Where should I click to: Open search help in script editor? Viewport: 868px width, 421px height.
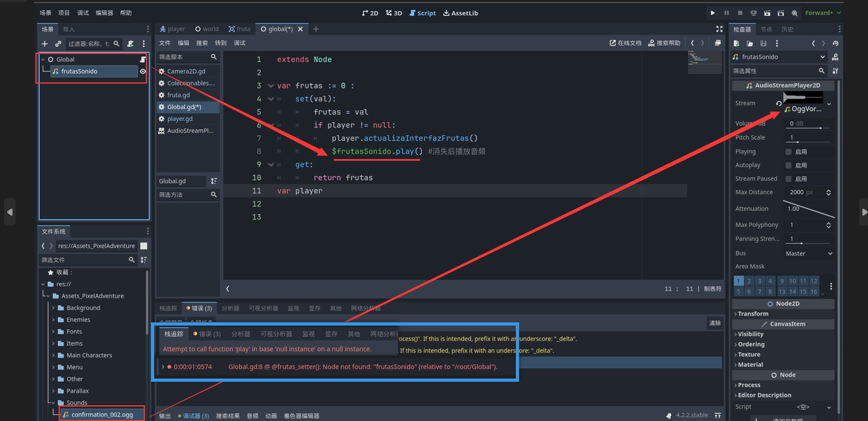coord(664,43)
